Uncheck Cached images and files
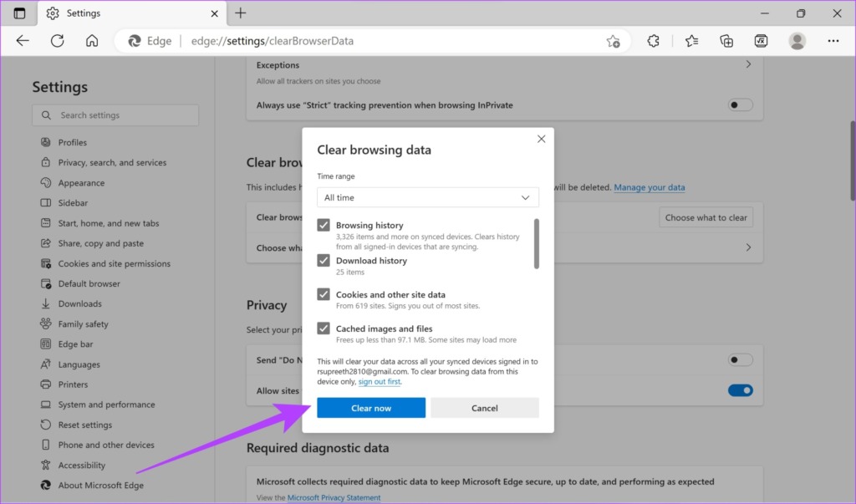Viewport: 856px width, 504px height. pyautogui.click(x=324, y=328)
